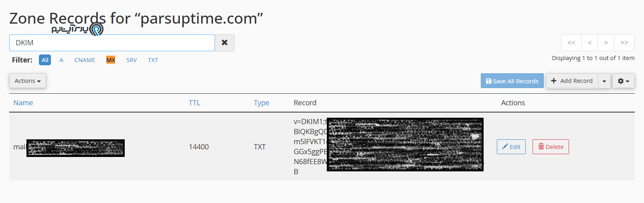The height and width of the screenshot is (203, 644).
Task: Filter records by SRV type
Action: pyautogui.click(x=132, y=60)
